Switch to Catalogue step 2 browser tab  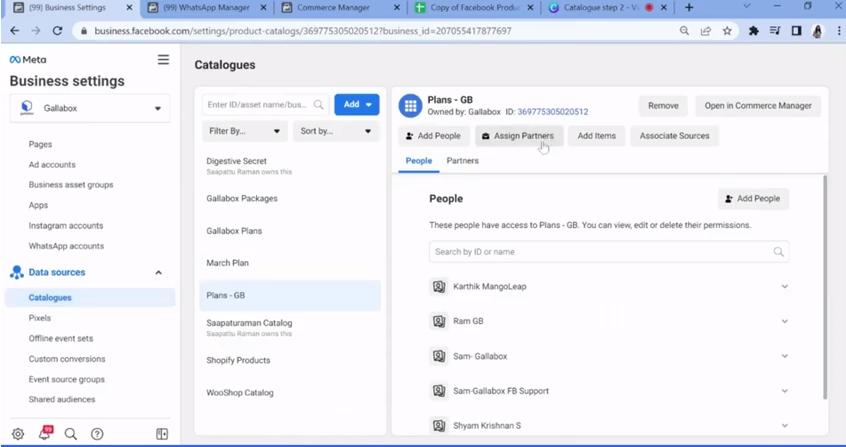click(601, 8)
